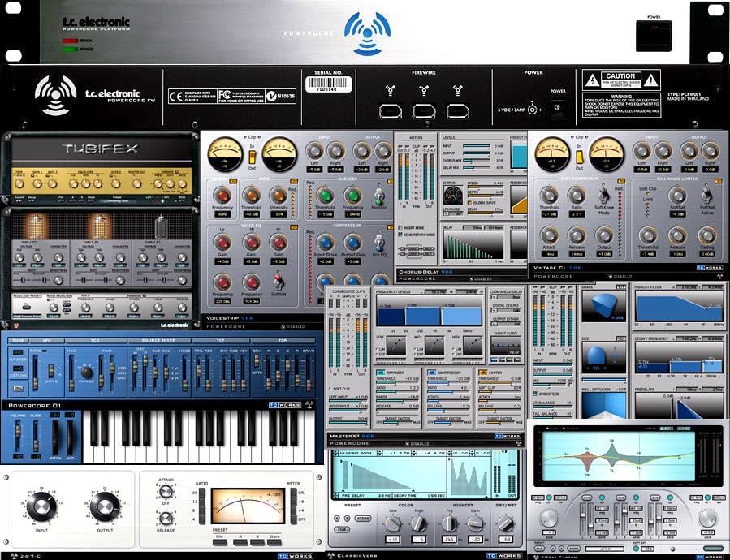Click the green De-Esser Threshold knob
This screenshot has width=730, height=560.
[326, 196]
